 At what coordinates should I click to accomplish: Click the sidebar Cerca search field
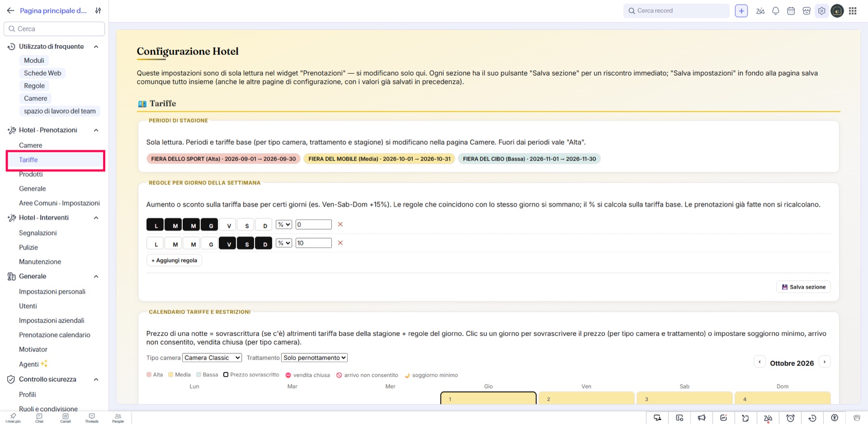[54, 29]
